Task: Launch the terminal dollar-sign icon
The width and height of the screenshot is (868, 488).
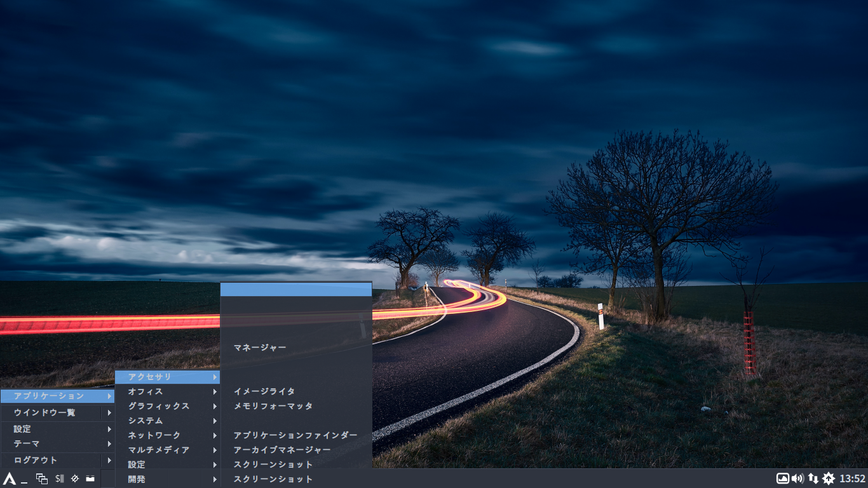Action: [59, 478]
